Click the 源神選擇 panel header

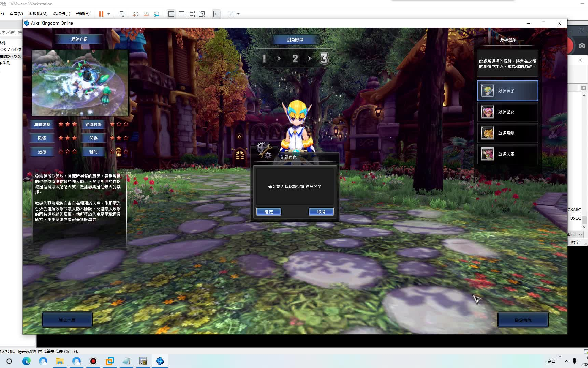coord(508,40)
